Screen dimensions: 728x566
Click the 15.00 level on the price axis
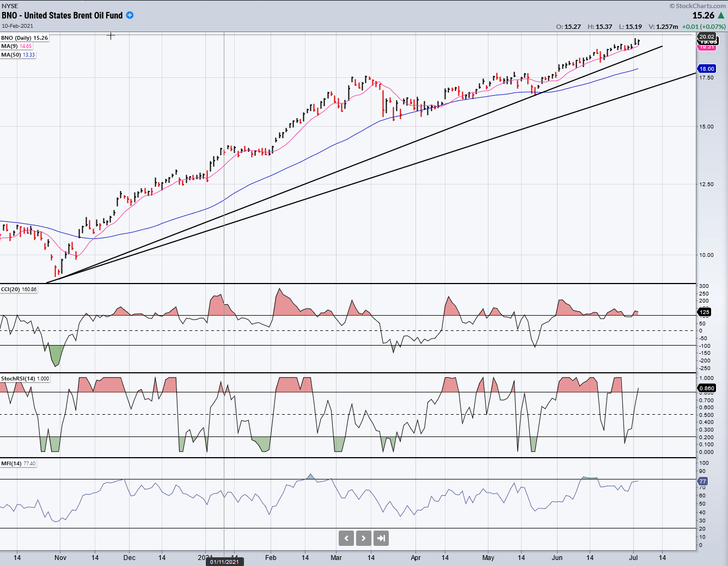tap(706, 126)
